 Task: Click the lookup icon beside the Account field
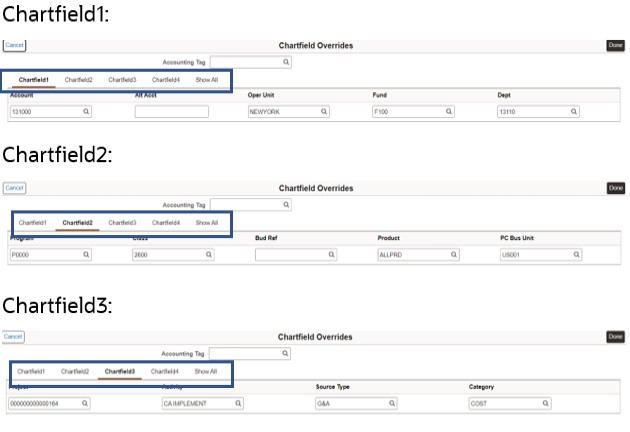pyautogui.click(x=86, y=112)
